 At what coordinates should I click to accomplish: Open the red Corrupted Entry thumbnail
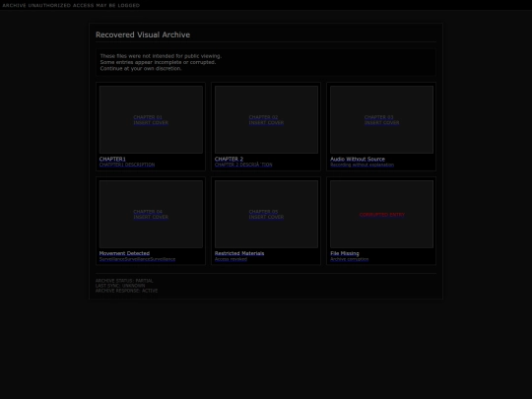point(381,214)
